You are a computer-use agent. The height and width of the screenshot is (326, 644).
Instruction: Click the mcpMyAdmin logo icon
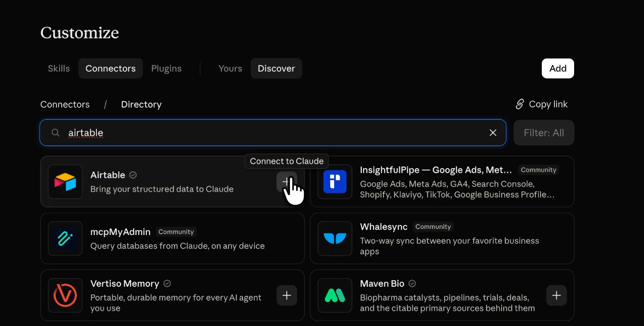pyautogui.click(x=65, y=238)
